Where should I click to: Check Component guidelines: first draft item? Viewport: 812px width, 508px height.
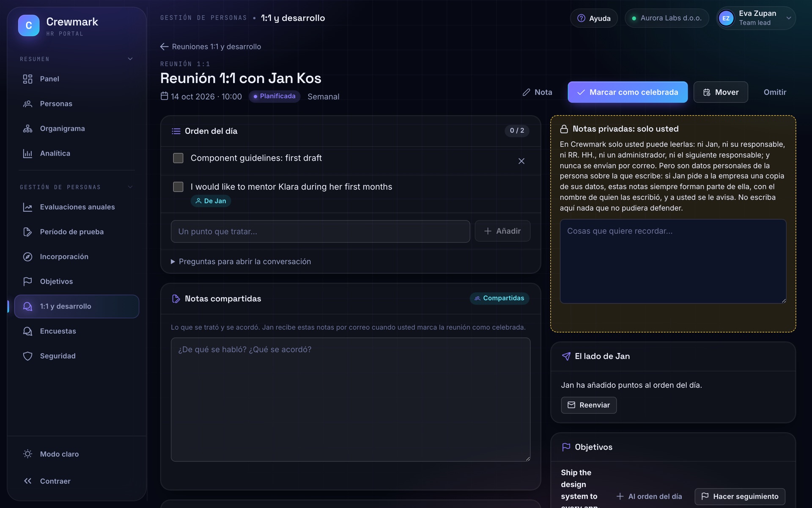[178, 158]
